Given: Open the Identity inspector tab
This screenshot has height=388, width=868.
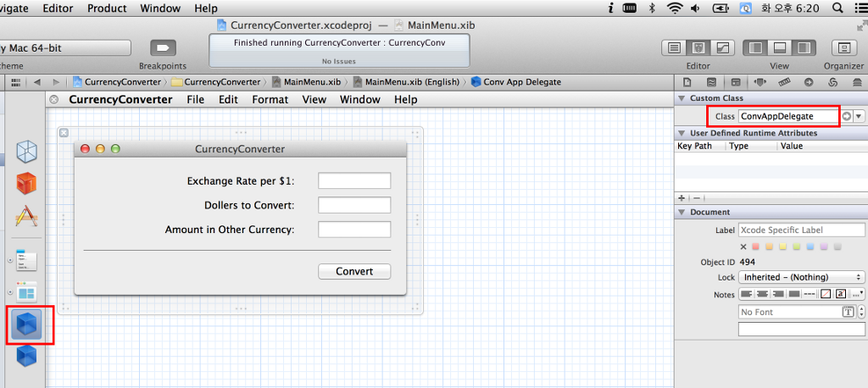Looking at the screenshot, I should coord(736,82).
